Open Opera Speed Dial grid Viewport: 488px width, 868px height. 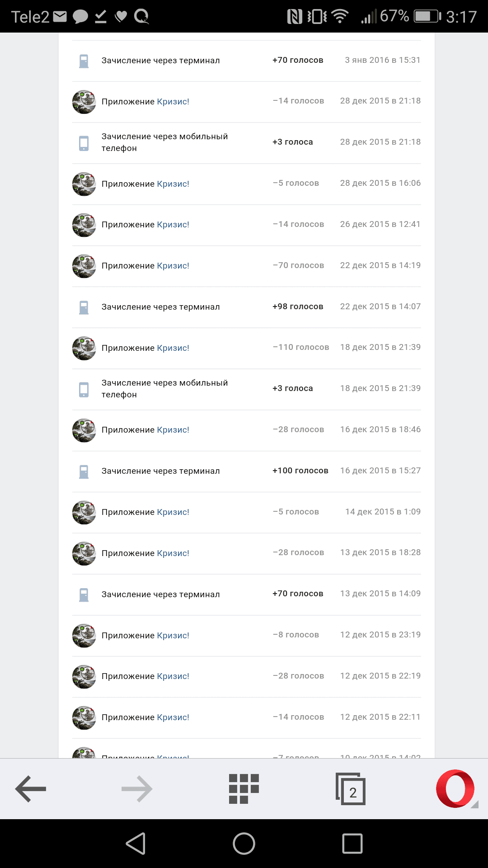[x=244, y=789]
